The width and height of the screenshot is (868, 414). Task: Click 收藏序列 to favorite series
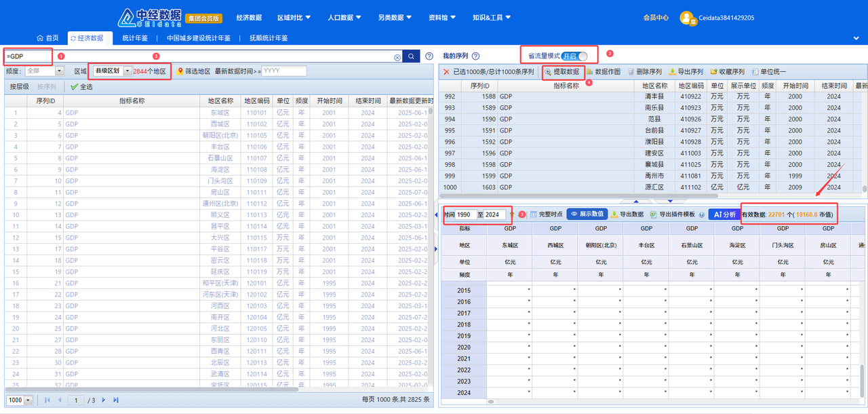727,71
